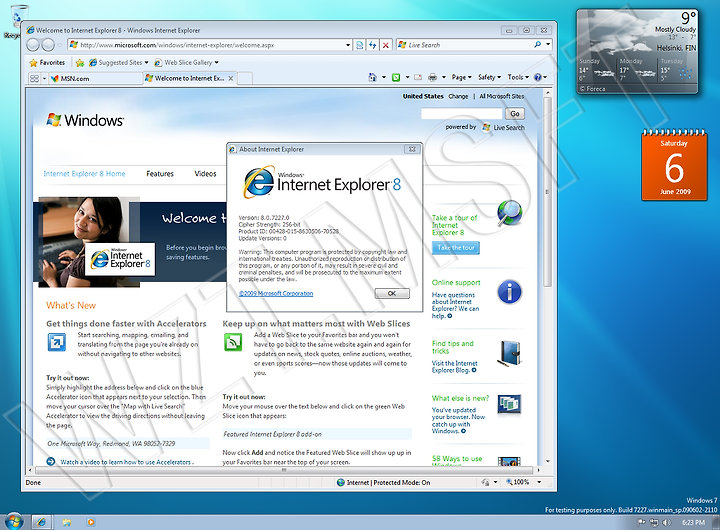The image size is (720, 530).
Task: Click All Microsoft Sites link
Action: [x=501, y=96]
